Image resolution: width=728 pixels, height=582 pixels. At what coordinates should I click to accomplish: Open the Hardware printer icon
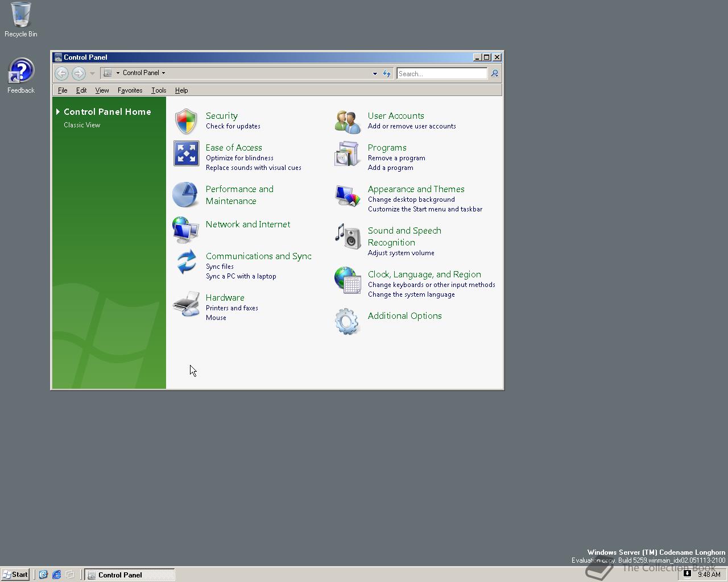186,304
